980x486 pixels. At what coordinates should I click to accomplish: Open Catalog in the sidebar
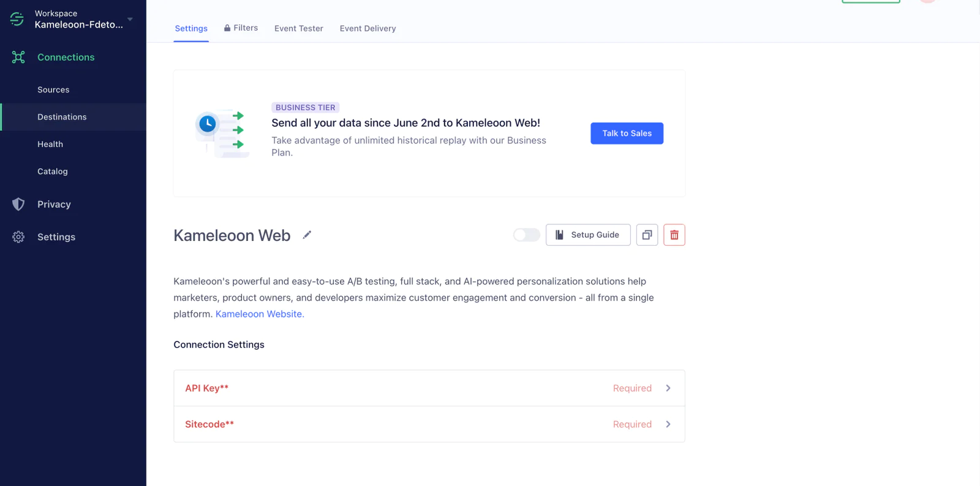53,172
